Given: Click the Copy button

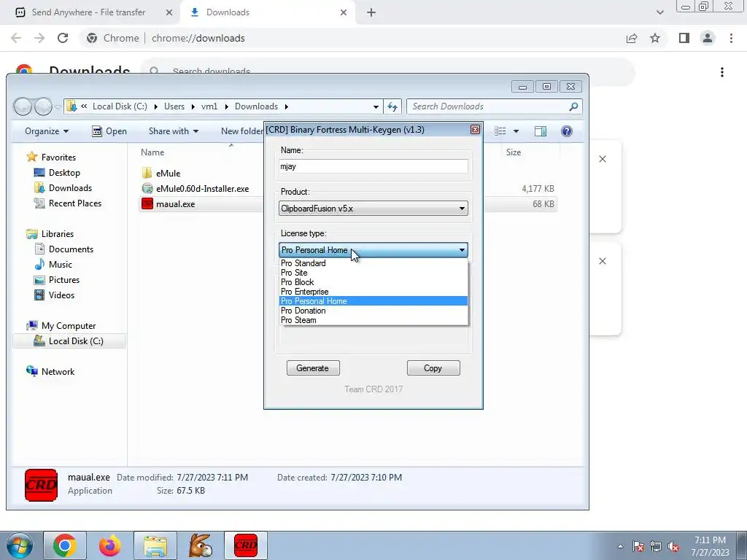Looking at the screenshot, I should pyautogui.click(x=433, y=368).
